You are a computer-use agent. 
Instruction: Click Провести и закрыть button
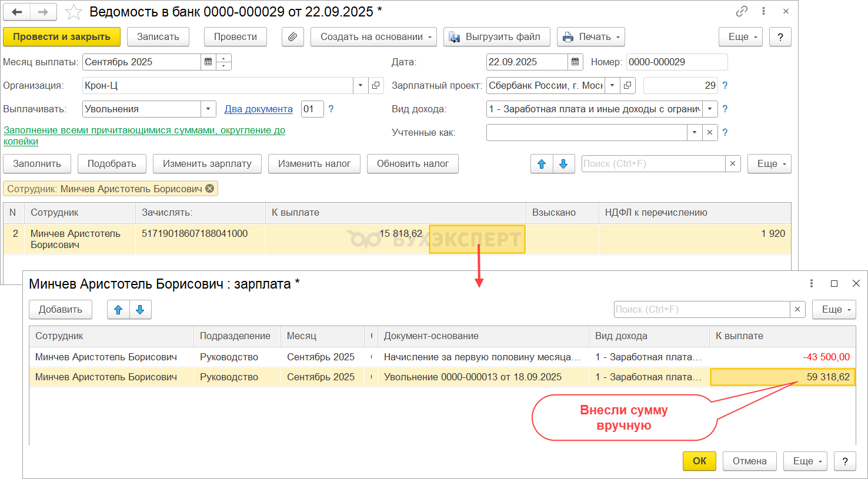pyautogui.click(x=62, y=37)
